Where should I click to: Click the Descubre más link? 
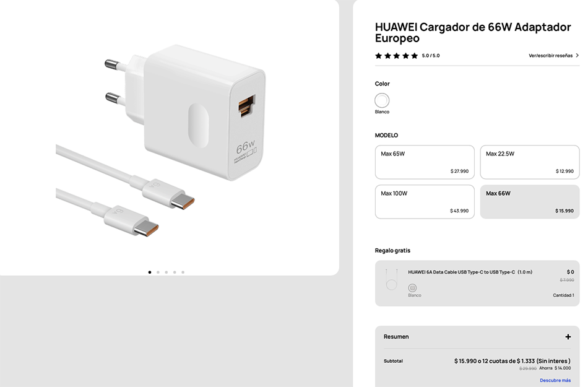pyautogui.click(x=555, y=380)
